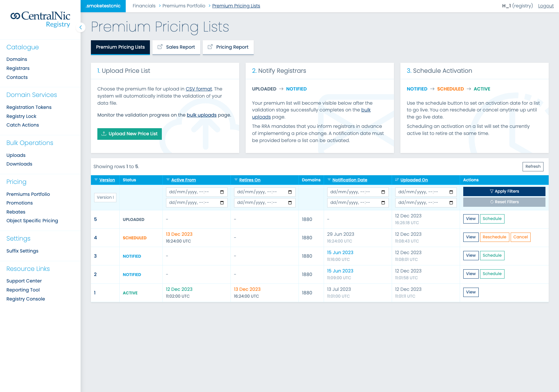Click the sort icon in the Version column header

click(x=96, y=180)
